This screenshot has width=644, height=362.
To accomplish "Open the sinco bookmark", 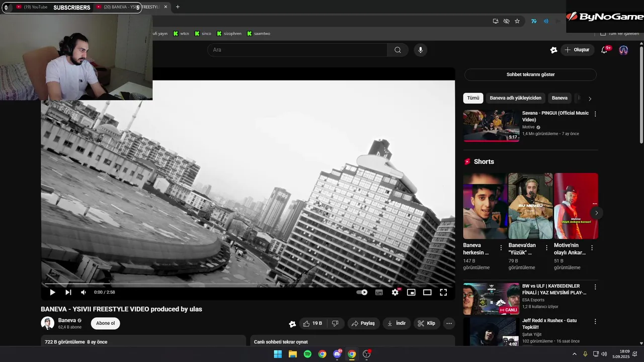I will pyautogui.click(x=203, y=34).
